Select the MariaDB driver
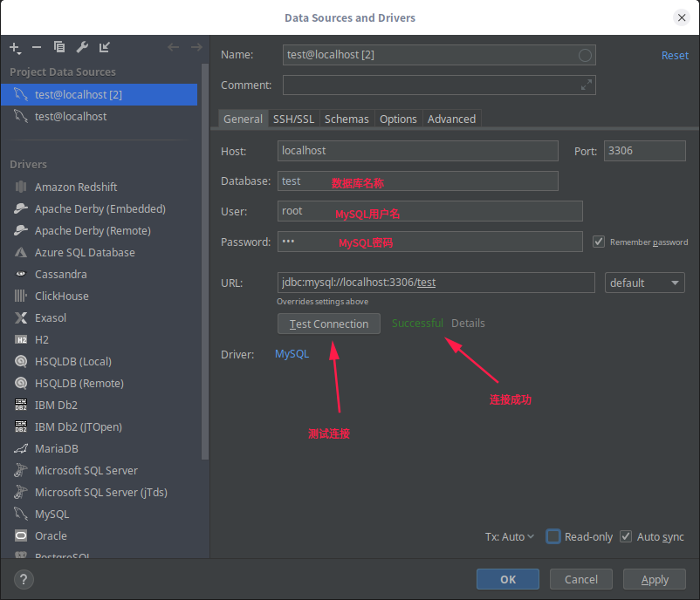Image resolution: width=700 pixels, height=600 pixels. [x=56, y=449]
